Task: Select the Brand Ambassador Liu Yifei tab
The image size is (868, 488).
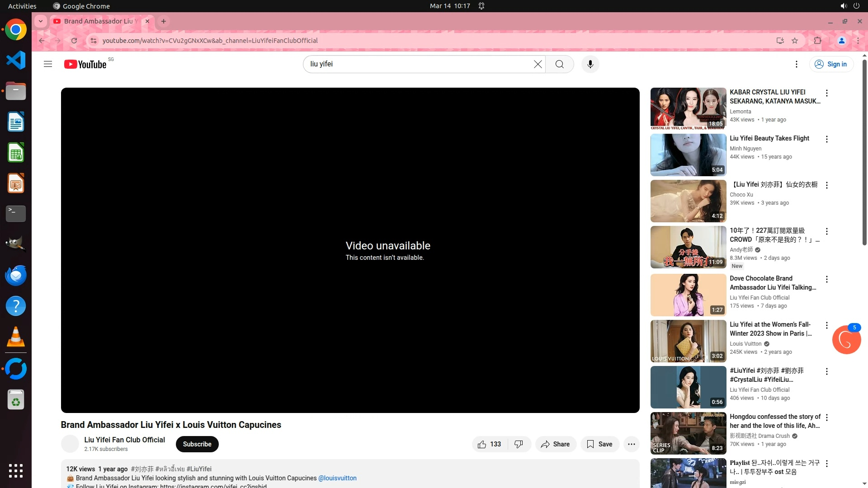Action: pos(99,21)
